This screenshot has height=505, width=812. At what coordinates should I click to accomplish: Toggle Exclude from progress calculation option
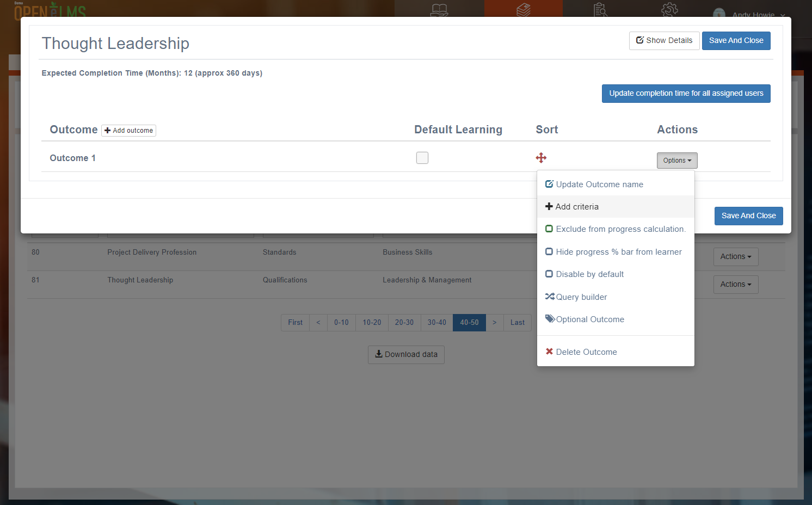[616, 229]
